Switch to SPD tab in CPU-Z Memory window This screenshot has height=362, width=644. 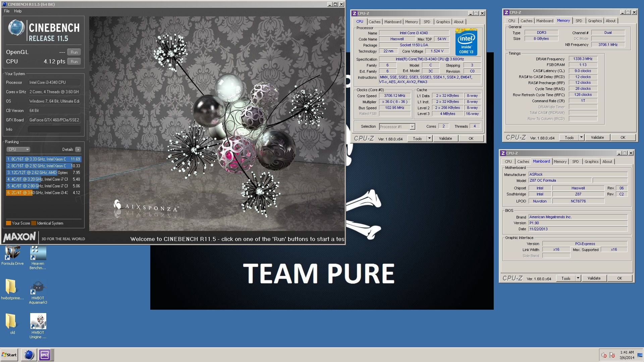(x=579, y=21)
